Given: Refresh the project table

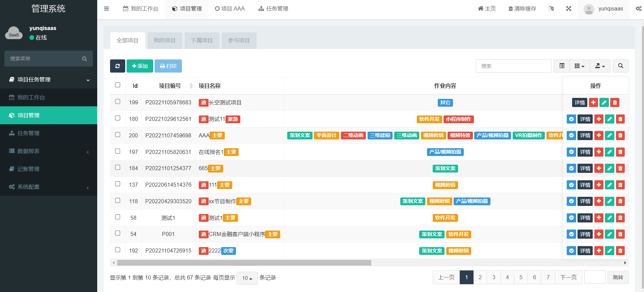Looking at the screenshot, I should (117, 66).
